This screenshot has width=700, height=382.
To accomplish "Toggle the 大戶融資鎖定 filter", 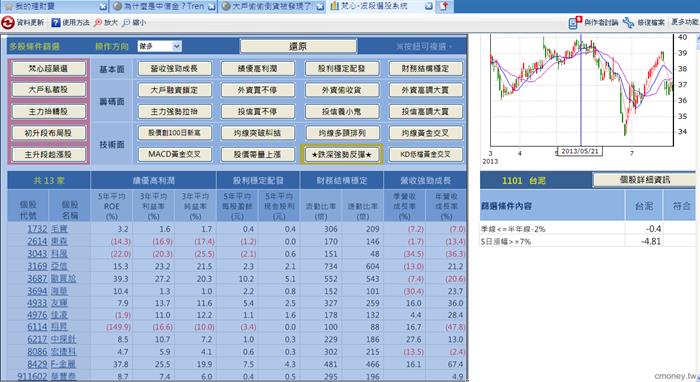I will coord(174,90).
